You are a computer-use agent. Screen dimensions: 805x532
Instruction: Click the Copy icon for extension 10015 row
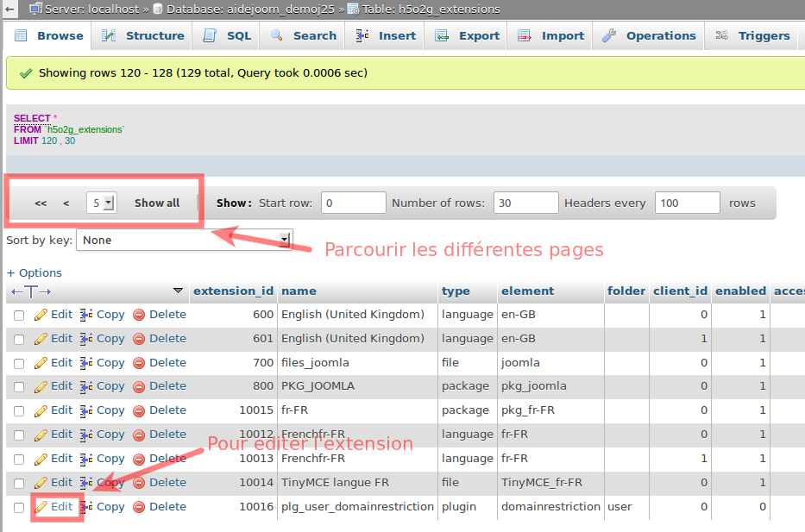click(x=86, y=410)
